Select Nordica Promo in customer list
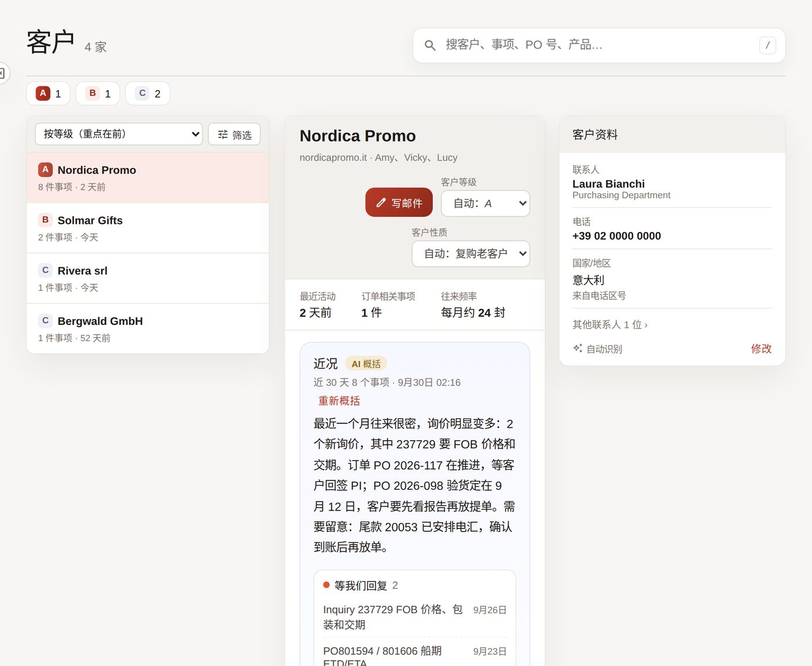This screenshot has width=812, height=666. tap(148, 178)
